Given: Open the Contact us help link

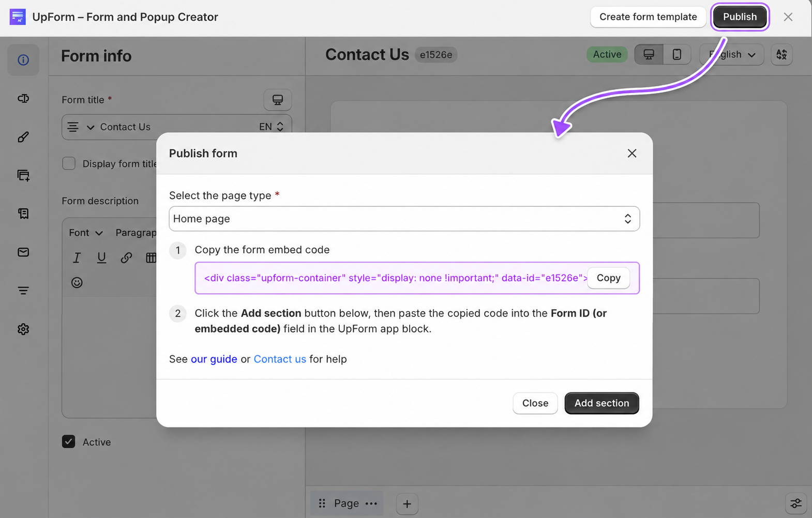Looking at the screenshot, I should click(x=280, y=359).
